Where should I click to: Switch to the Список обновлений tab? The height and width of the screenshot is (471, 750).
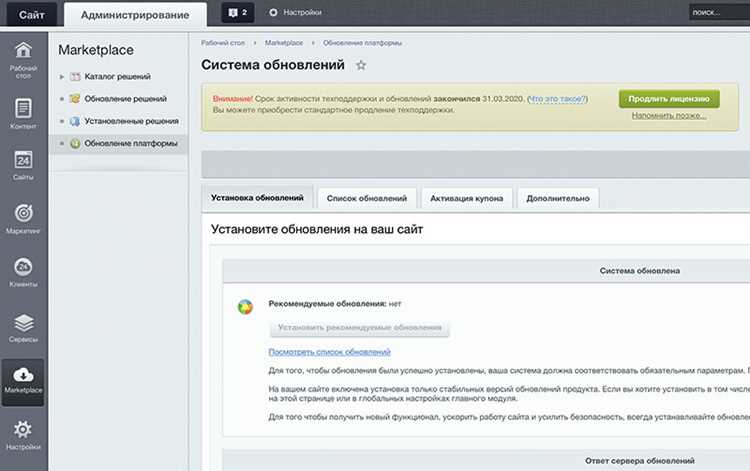367,198
